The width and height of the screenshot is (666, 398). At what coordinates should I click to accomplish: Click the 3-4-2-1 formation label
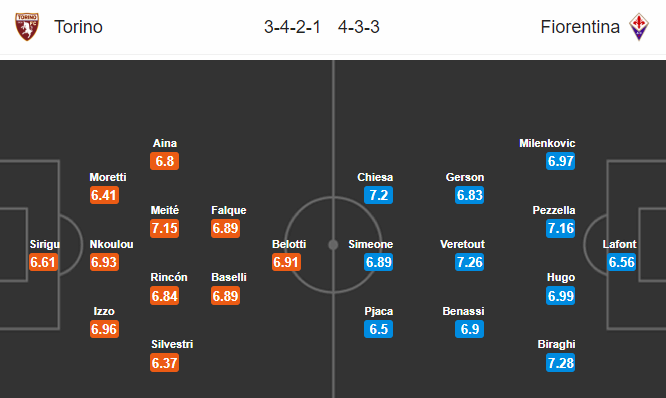click(x=292, y=27)
